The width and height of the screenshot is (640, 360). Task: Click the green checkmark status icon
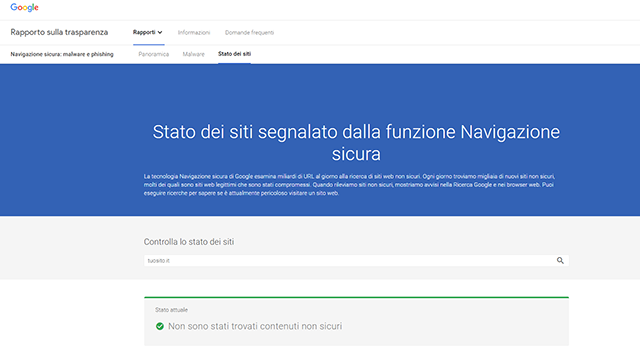(160, 326)
